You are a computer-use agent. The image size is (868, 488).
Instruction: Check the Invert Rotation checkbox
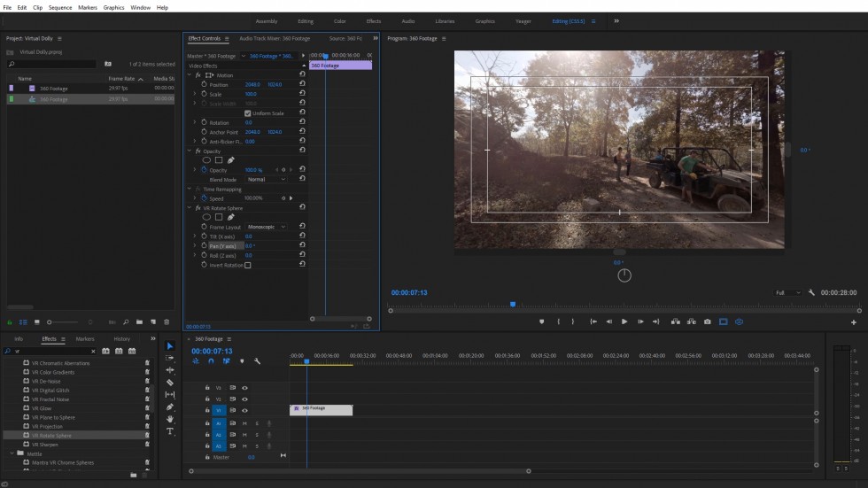click(x=248, y=265)
